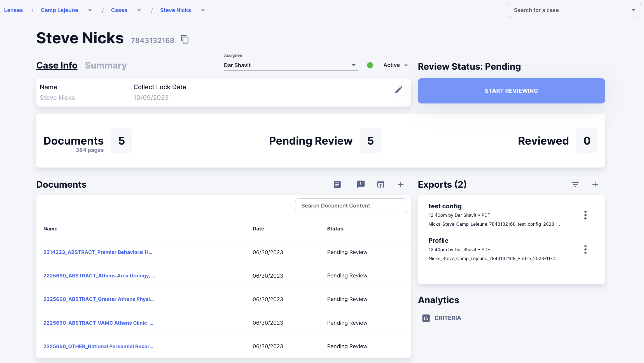Add a new export with plus icon
Screen dimensions: 644x363
coord(595,184)
